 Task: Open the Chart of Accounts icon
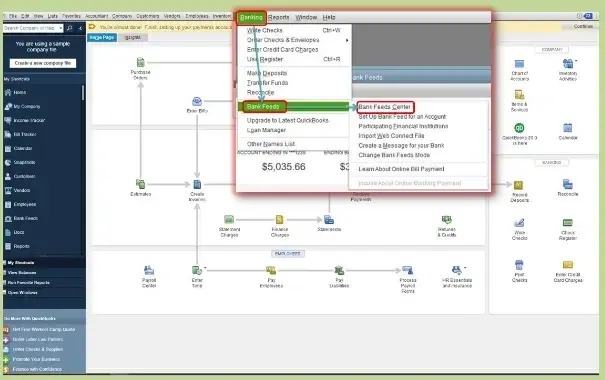click(519, 64)
